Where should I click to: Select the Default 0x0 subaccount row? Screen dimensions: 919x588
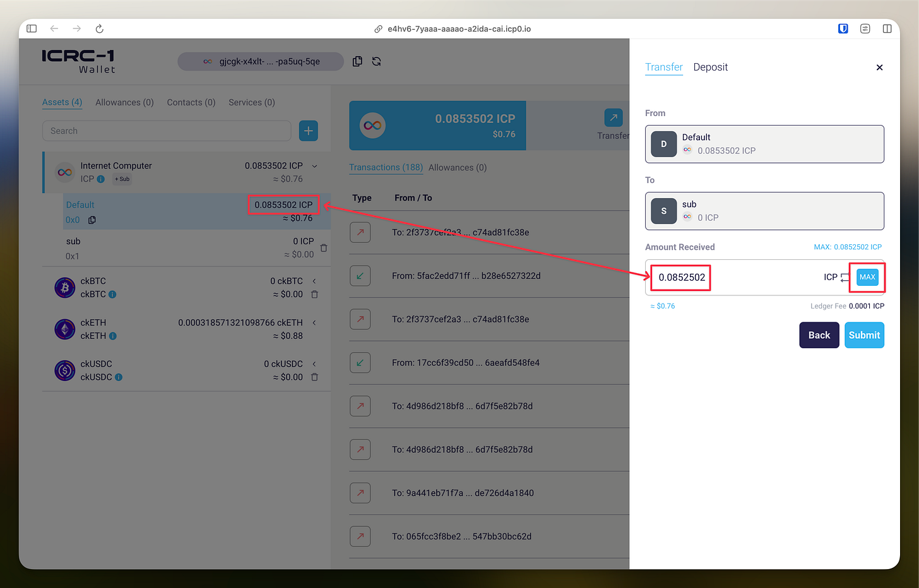click(x=196, y=211)
